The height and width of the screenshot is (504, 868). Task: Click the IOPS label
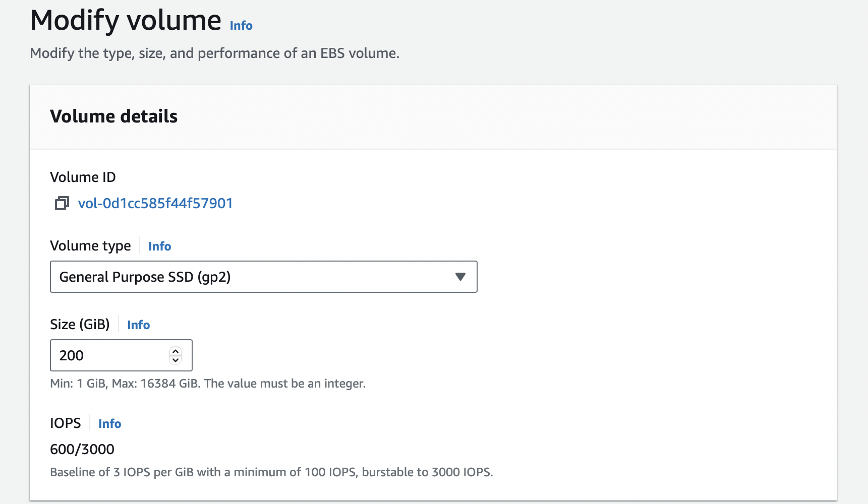65,423
